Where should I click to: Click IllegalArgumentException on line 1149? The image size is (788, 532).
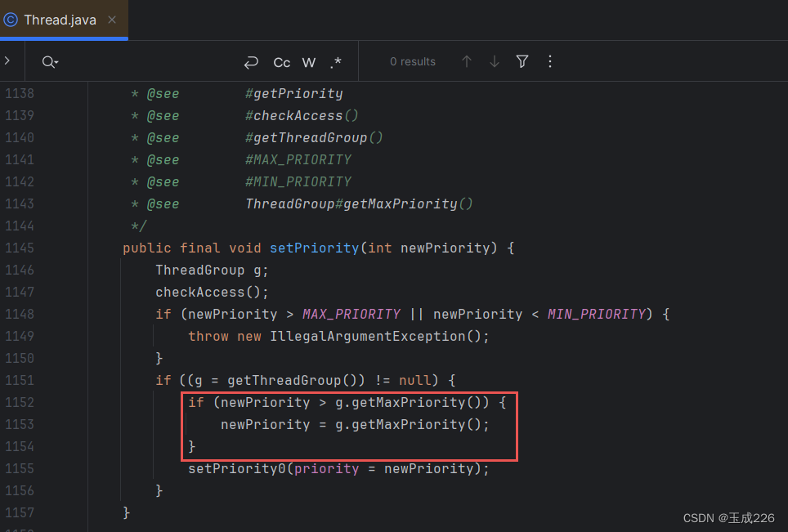point(368,337)
